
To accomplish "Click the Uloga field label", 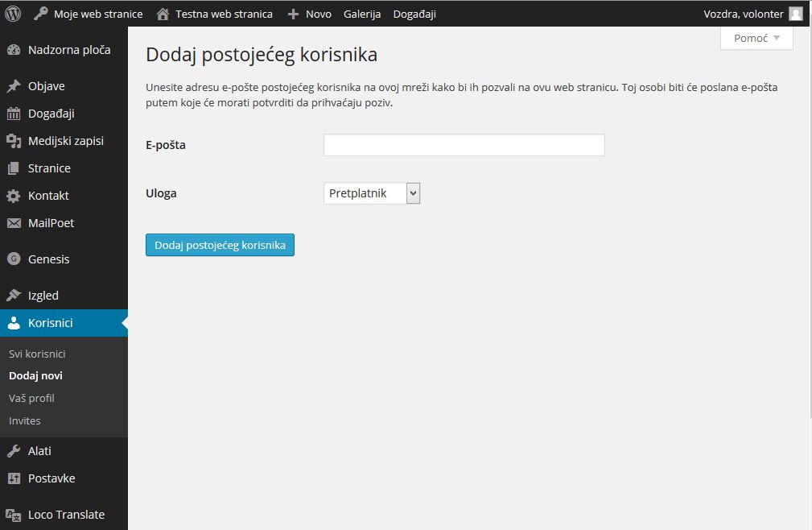I will [161, 193].
